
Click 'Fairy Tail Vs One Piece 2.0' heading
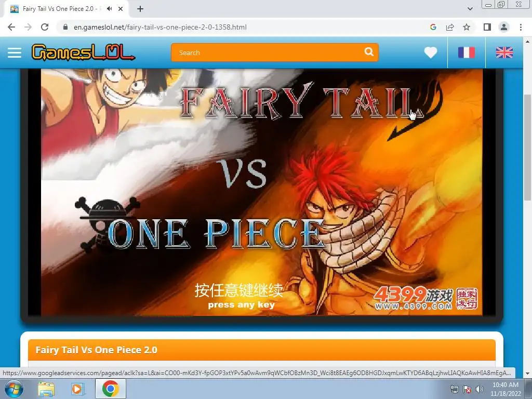96,350
